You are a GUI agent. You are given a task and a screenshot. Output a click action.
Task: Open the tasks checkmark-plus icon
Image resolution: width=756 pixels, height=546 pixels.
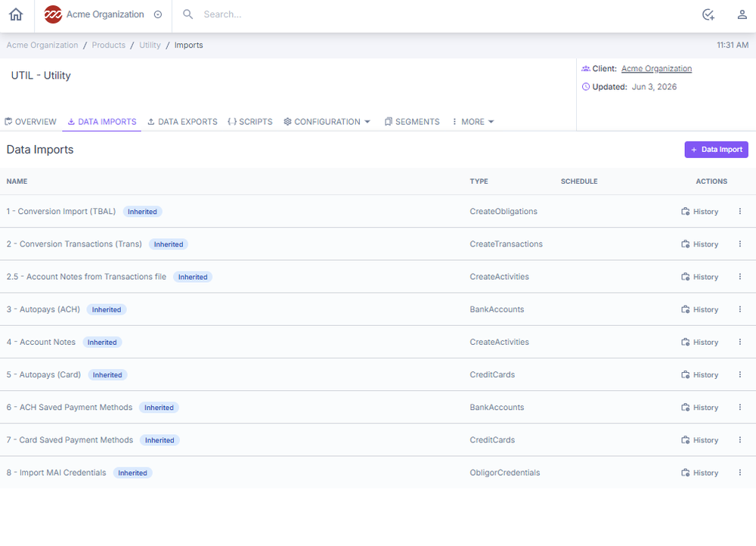pyautogui.click(x=708, y=14)
